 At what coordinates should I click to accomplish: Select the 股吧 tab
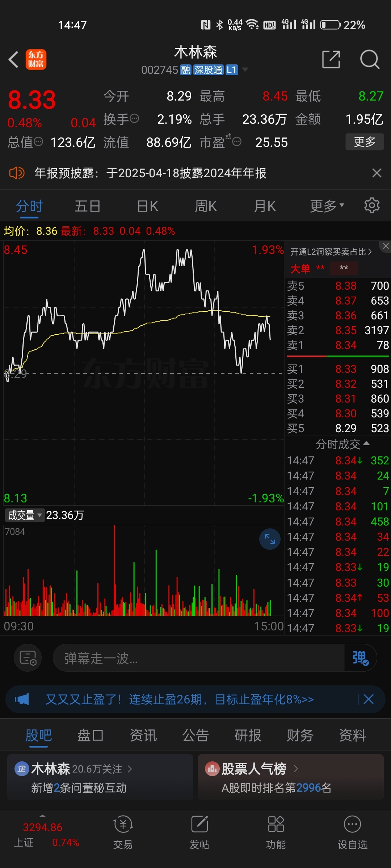pos(38,735)
